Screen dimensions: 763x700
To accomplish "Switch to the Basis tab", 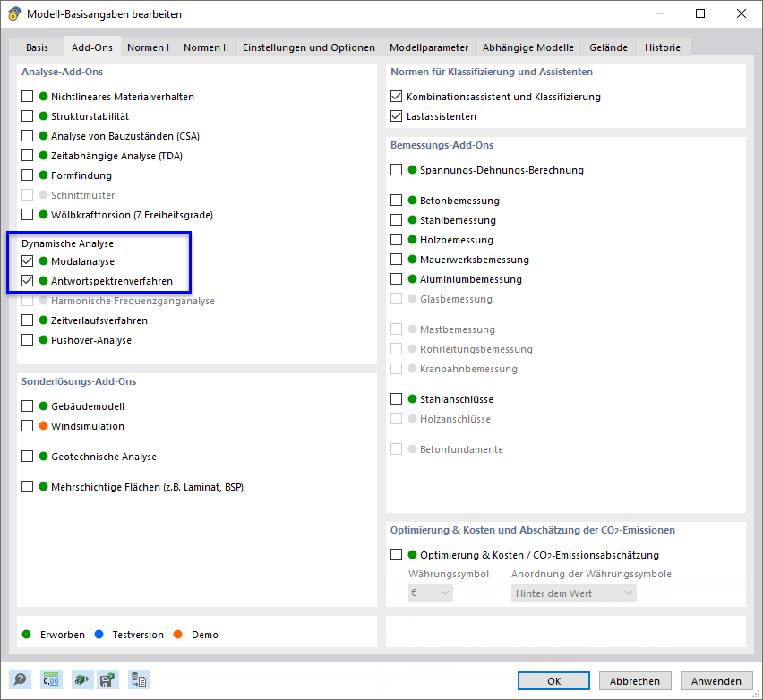I will [x=37, y=47].
